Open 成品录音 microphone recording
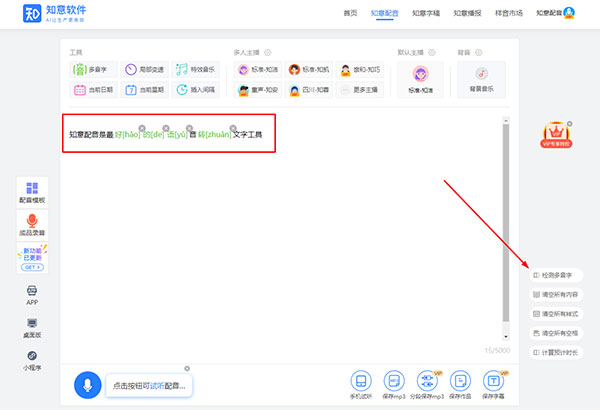 point(32,225)
